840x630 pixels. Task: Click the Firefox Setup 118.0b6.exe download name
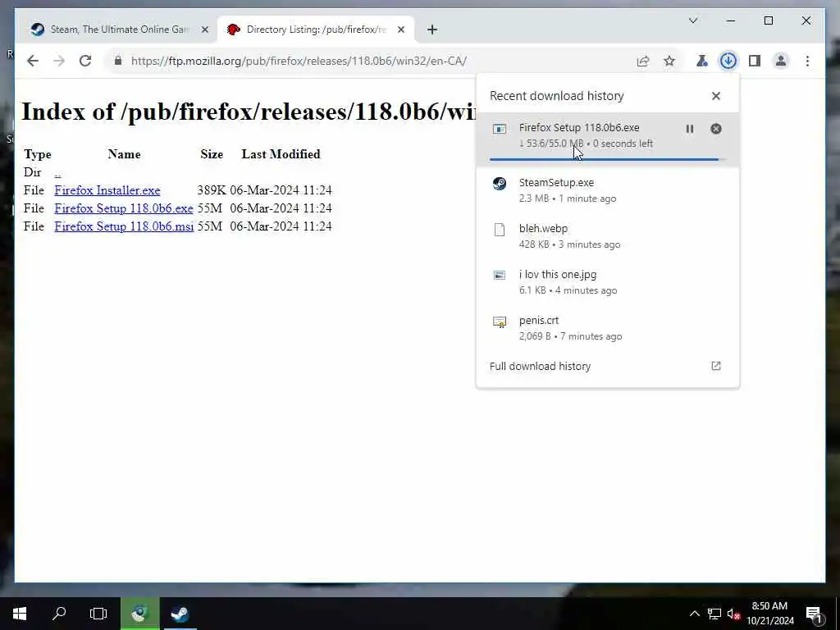point(579,127)
